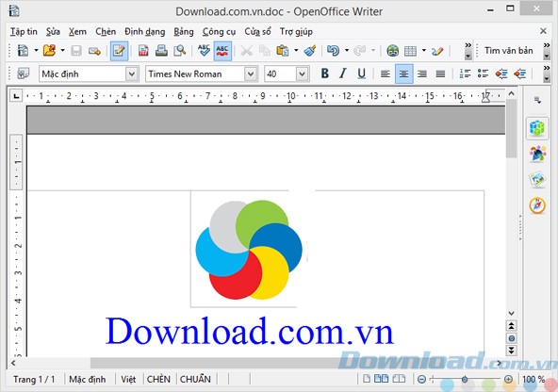Open Sửa menu
Viewport: 558px width, 392px height.
53,32
